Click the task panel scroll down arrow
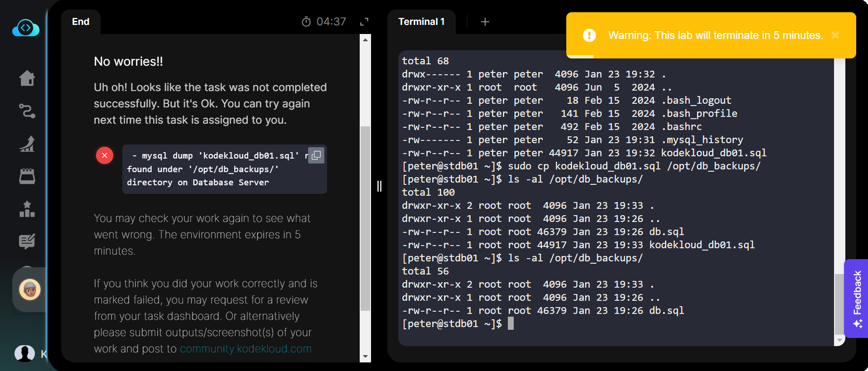The width and height of the screenshot is (868, 371). pyautogui.click(x=365, y=357)
